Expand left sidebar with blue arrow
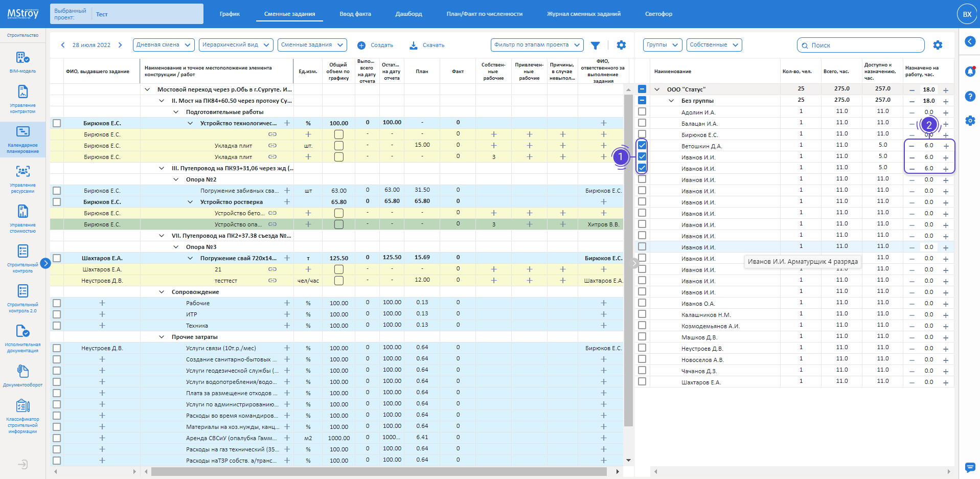Image resolution: width=980 pixels, height=479 pixels. 45,263
